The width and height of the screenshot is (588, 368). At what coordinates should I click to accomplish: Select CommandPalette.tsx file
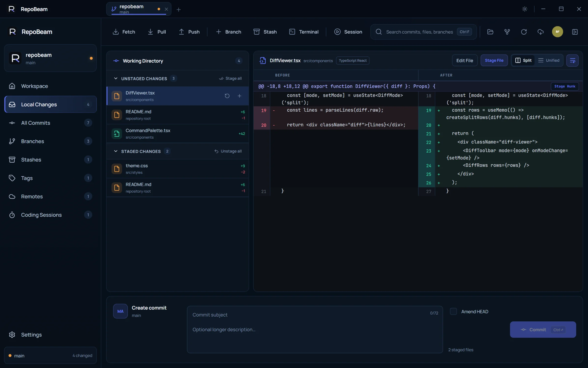[x=178, y=134]
